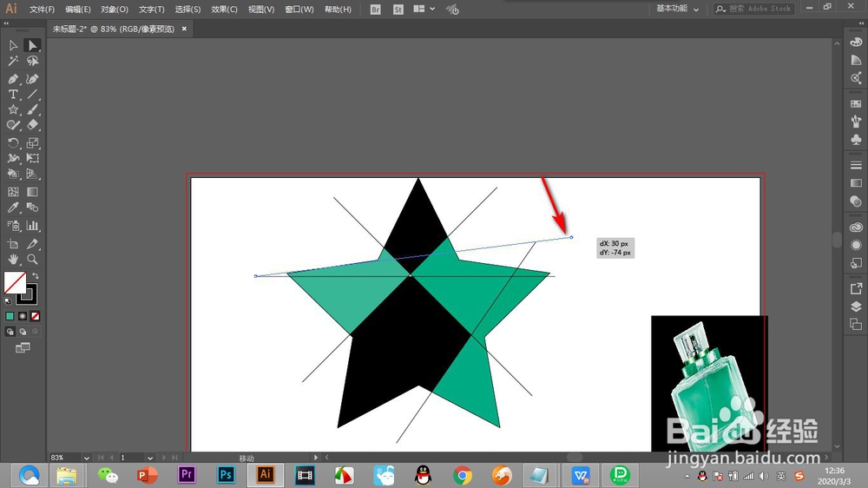
Task: Choose the Magic Wand tool
Action: [13, 61]
